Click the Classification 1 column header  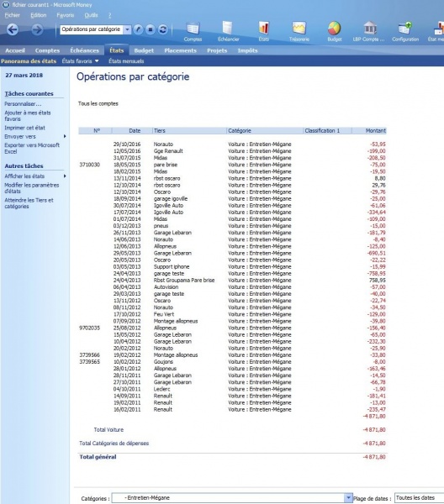[327, 130]
